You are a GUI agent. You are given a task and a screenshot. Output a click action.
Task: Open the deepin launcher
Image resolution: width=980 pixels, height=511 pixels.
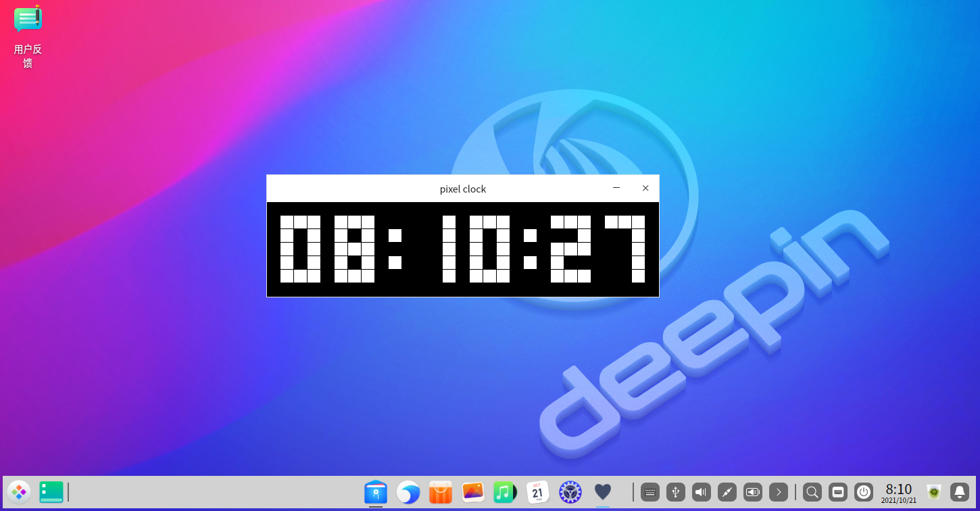tap(19, 492)
